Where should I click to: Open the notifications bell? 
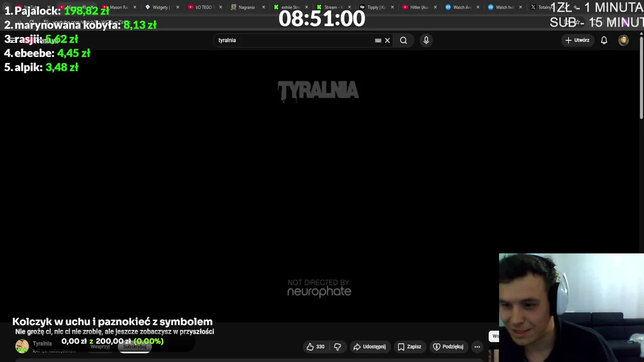click(x=604, y=40)
